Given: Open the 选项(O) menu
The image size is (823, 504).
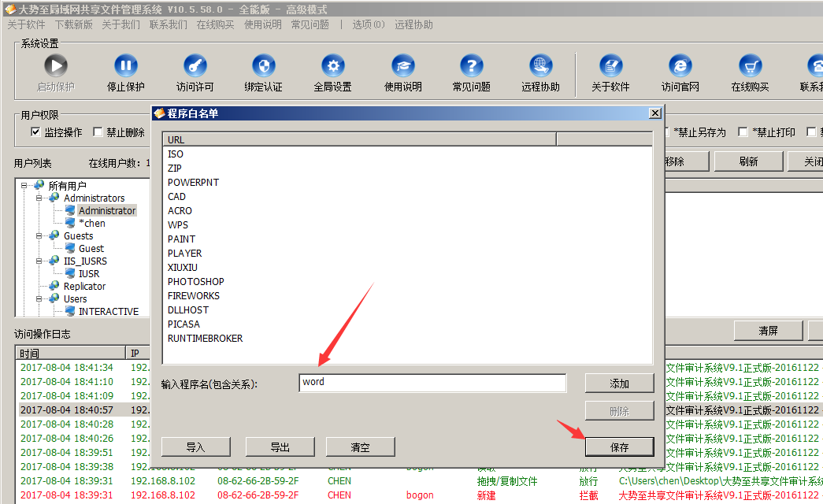Looking at the screenshot, I should (369, 24).
